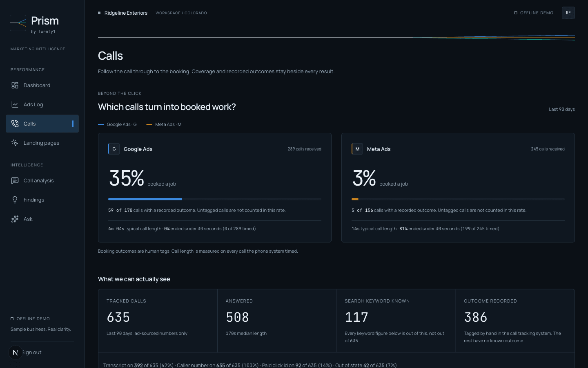Screen dimensions: 588x368
Task: Click the Meta Ads booked-rate progress bar
Action: point(458,199)
